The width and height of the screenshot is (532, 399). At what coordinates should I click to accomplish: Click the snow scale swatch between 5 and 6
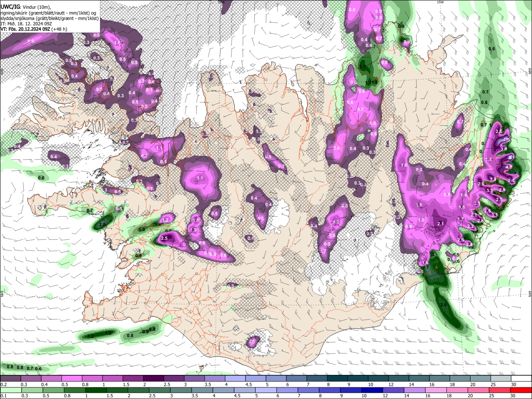click(x=276, y=379)
